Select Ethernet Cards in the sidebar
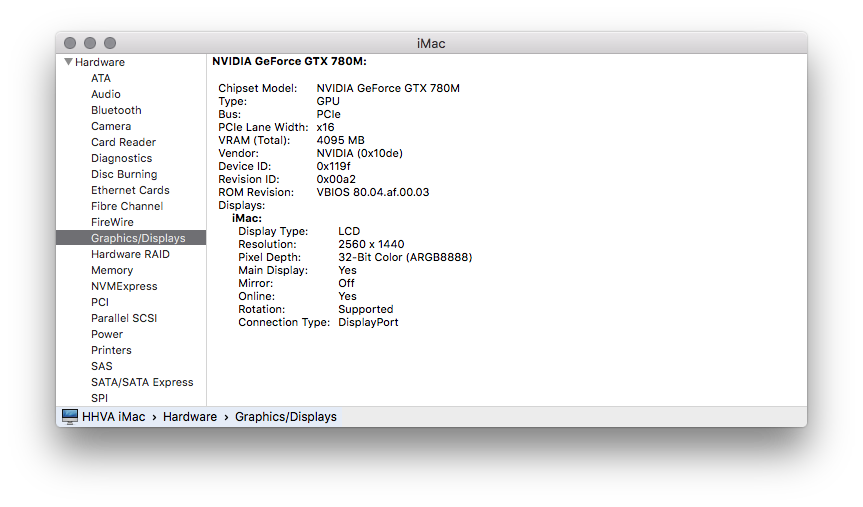 coord(130,190)
